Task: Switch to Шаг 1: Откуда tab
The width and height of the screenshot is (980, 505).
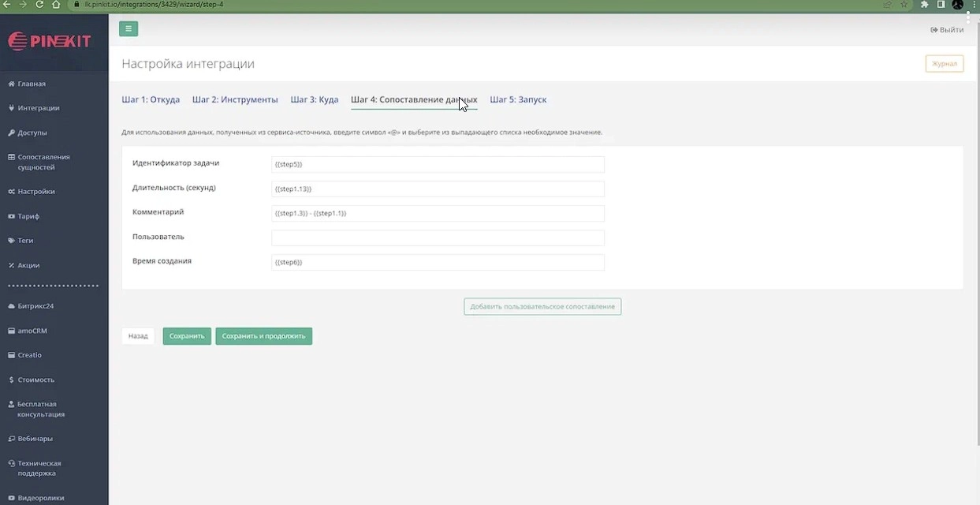Action: (151, 100)
